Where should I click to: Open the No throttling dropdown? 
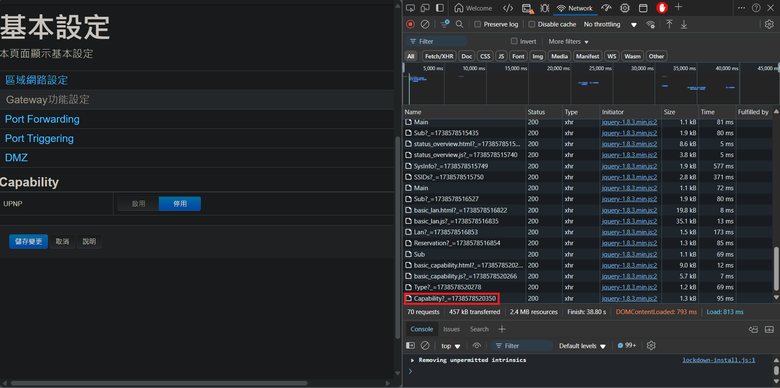coord(610,24)
